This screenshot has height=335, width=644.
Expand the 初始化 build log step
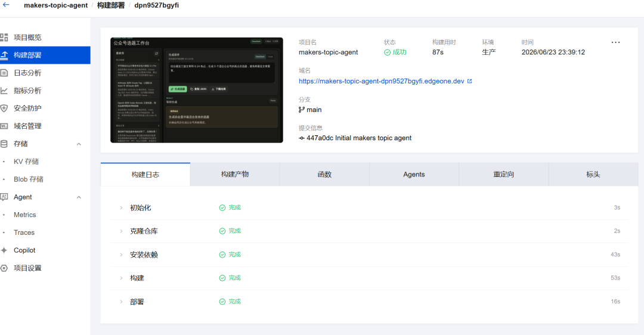(x=121, y=207)
